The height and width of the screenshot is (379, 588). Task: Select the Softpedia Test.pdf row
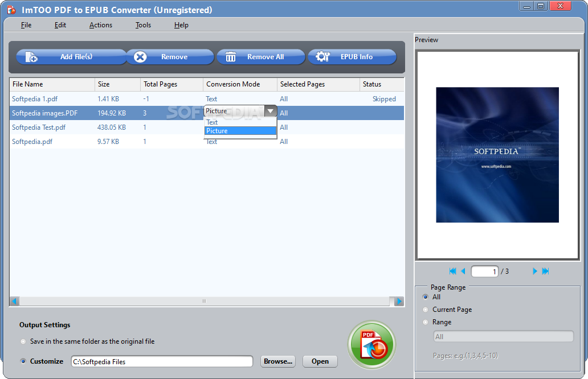(207, 127)
